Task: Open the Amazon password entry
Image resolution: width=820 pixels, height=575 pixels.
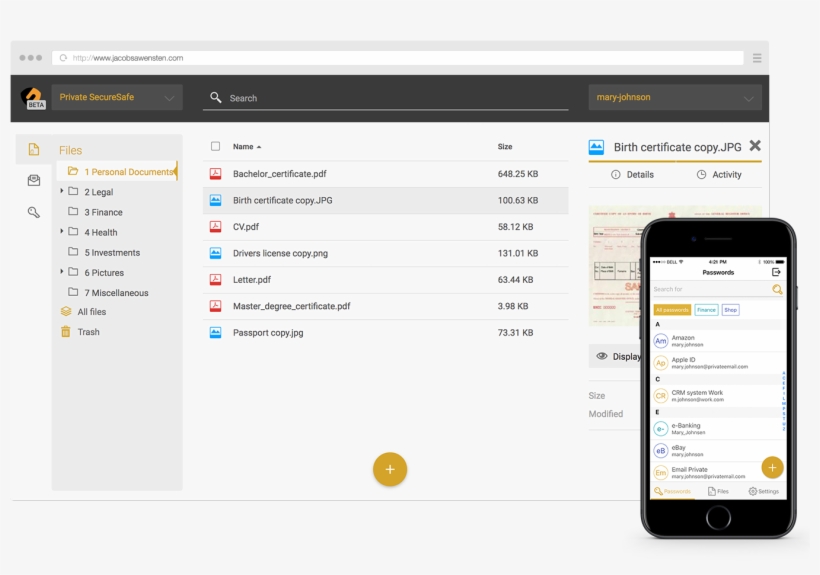Action: [x=716, y=341]
